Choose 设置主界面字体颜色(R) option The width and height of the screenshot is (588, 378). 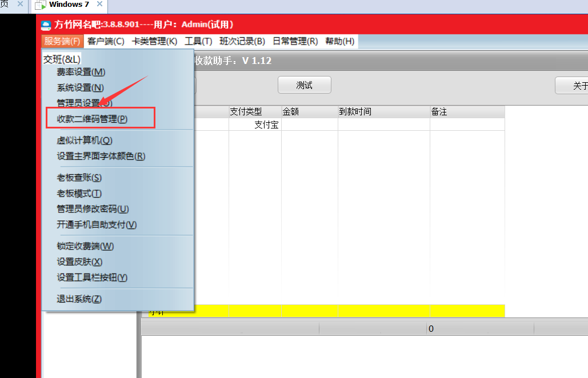tap(101, 156)
